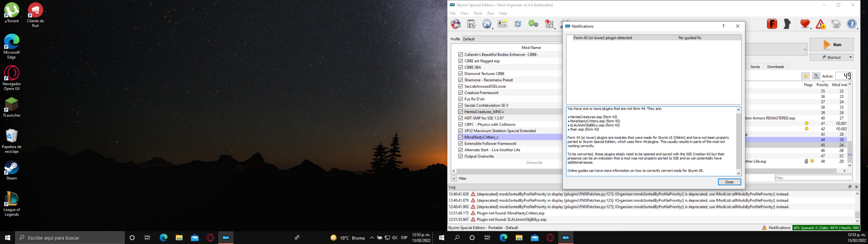
Task: Click the Run button
Action: 831,44
